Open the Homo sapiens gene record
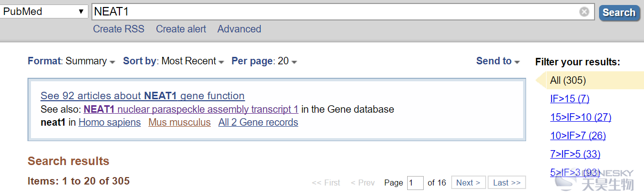 tap(109, 122)
